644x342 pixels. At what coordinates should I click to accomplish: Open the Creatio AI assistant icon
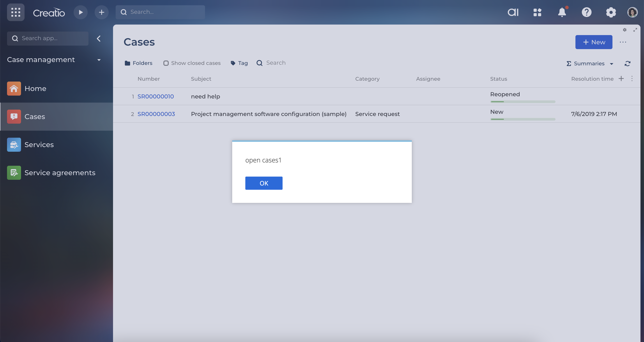(x=513, y=12)
